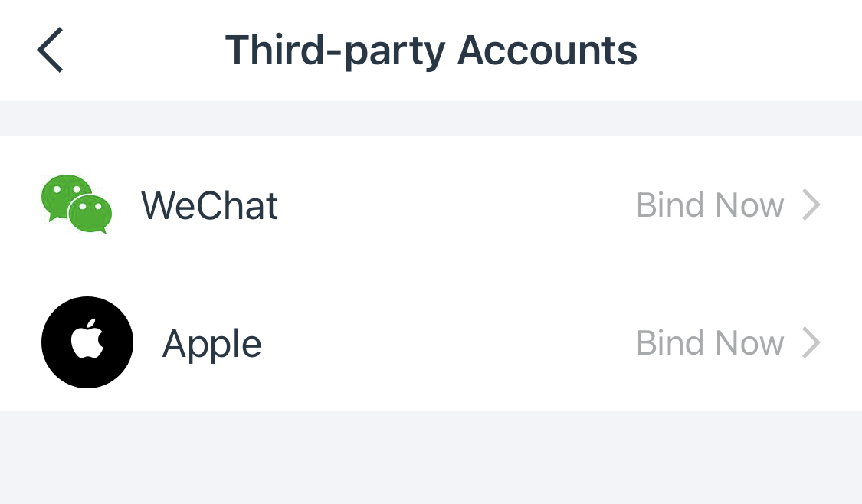The width and height of the screenshot is (862, 504).
Task: Click the Third-party Accounts page title
Action: 431,51
